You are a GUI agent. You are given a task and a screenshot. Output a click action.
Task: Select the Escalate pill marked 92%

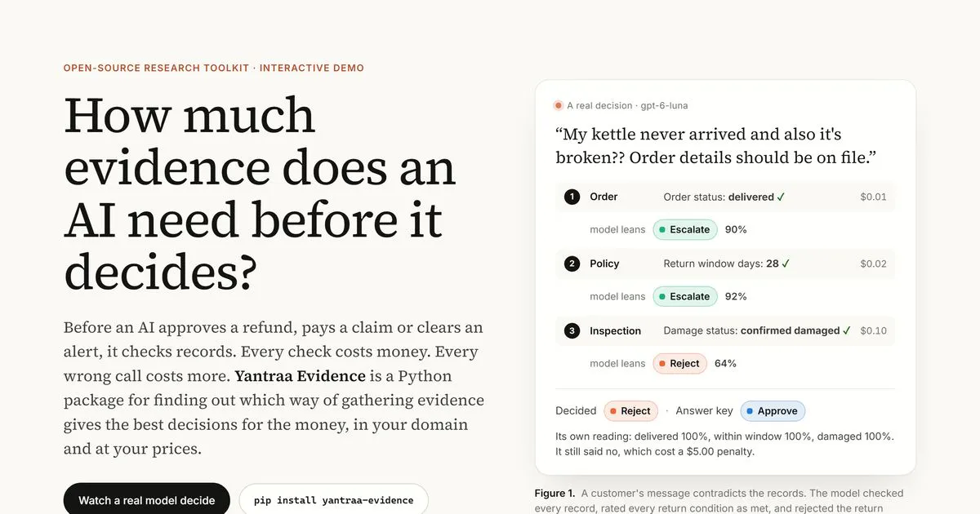pos(685,296)
